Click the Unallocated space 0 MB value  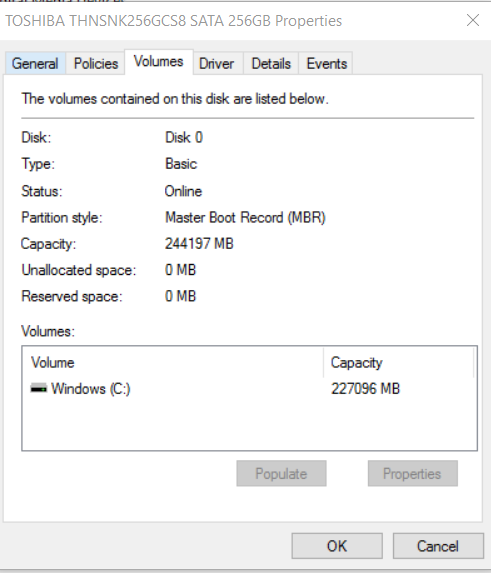coord(180,270)
